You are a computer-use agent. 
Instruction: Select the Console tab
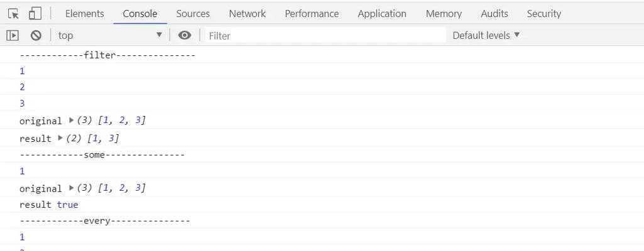pos(140,14)
